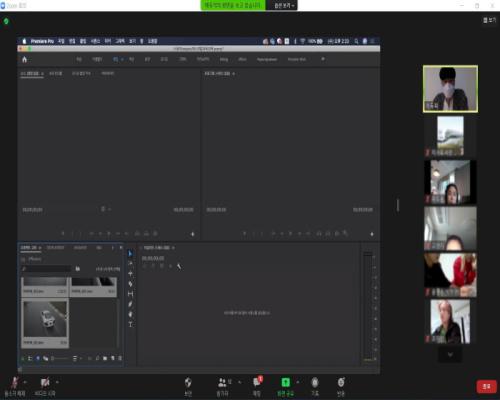Viewport: 500px width, 400px height.
Task: Click the Zoom encryption green shield icon
Action: tap(6, 21)
